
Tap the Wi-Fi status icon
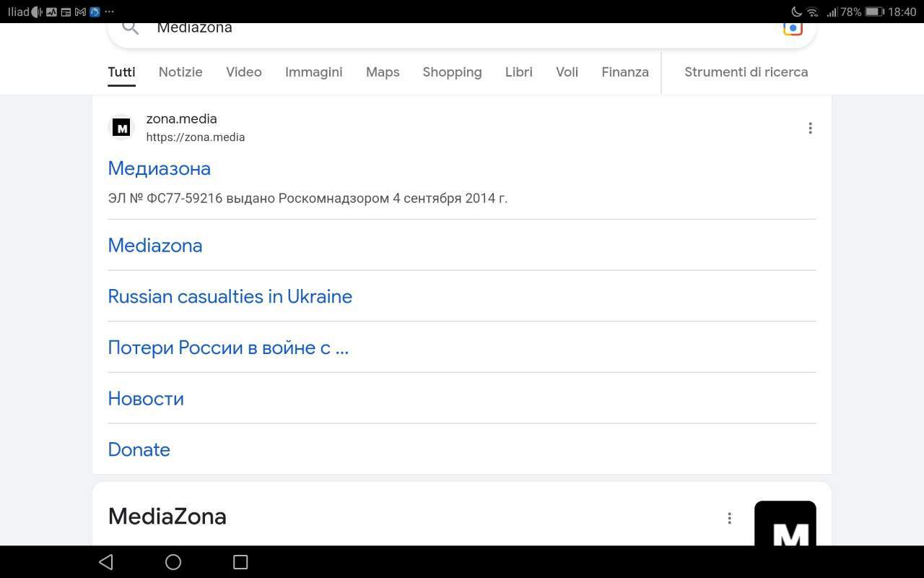click(813, 12)
